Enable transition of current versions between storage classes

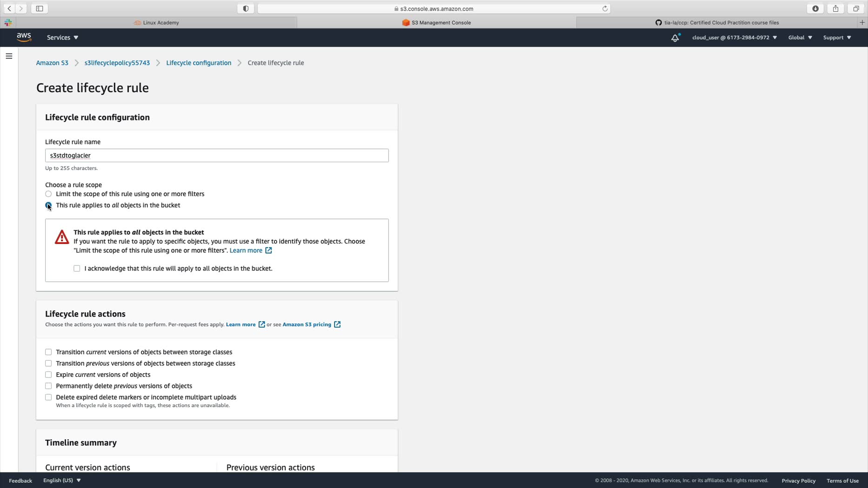(x=48, y=352)
